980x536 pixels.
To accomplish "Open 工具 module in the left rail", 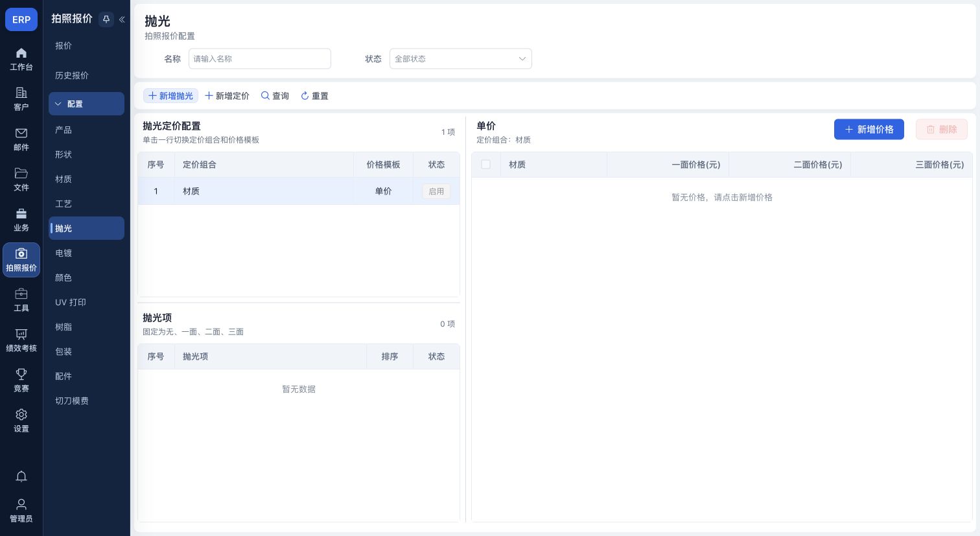I will (x=21, y=300).
